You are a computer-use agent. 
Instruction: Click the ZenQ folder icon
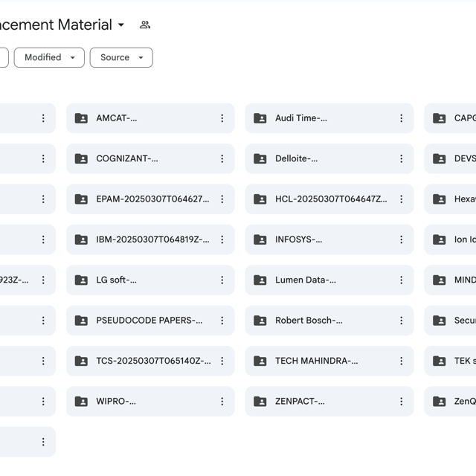440,402
